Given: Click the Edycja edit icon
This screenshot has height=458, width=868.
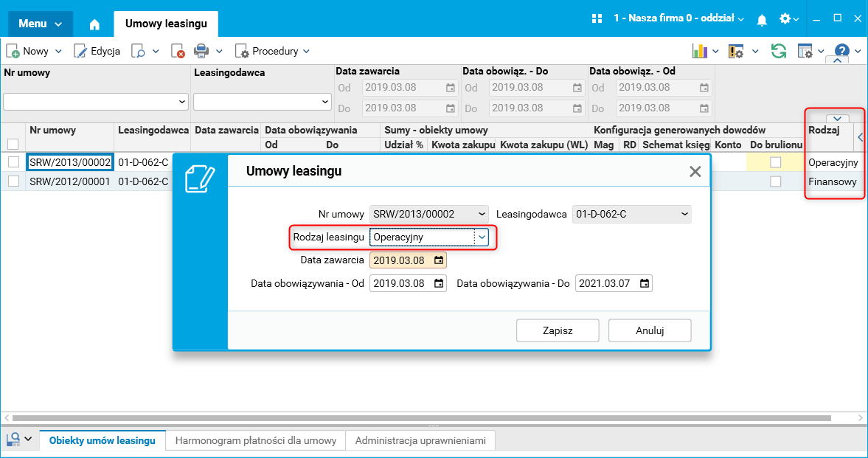Looking at the screenshot, I should click(80, 52).
